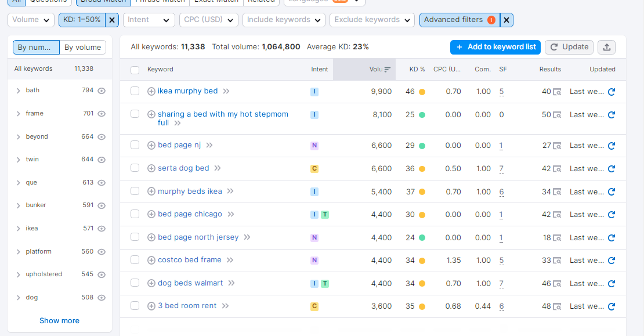Toggle eye icon for twin group
644x336 pixels.
tap(102, 160)
